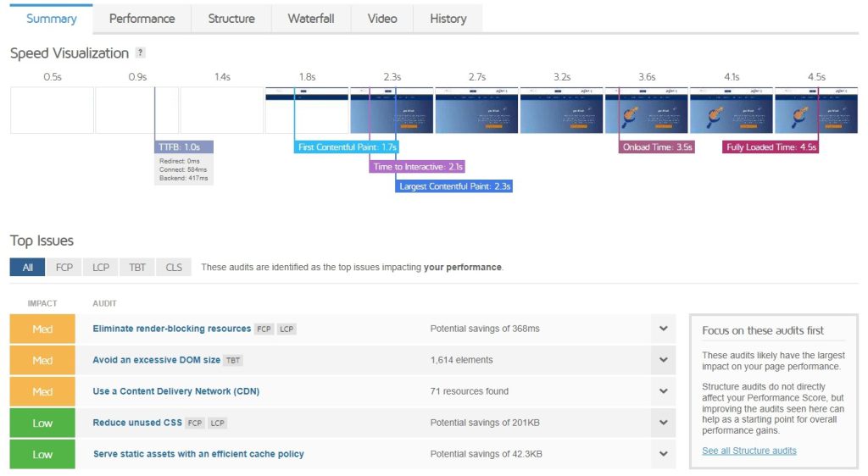Image resolution: width=868 pixels, height=476 pixels.
Task: Select the 2.3s filmstrip frame
Action: click(x=392, y=110)
